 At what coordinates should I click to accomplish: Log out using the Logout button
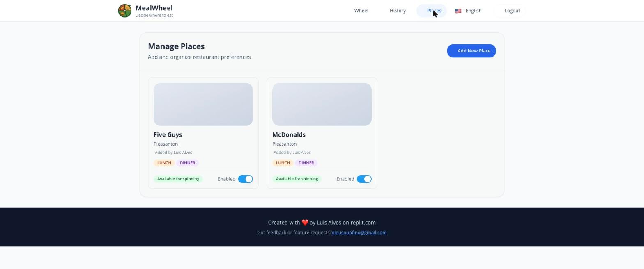512,11
